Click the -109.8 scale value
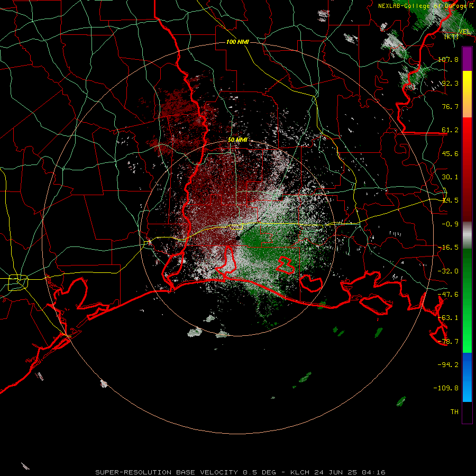This screenshot has width=476, height=476. pos(446,388)
